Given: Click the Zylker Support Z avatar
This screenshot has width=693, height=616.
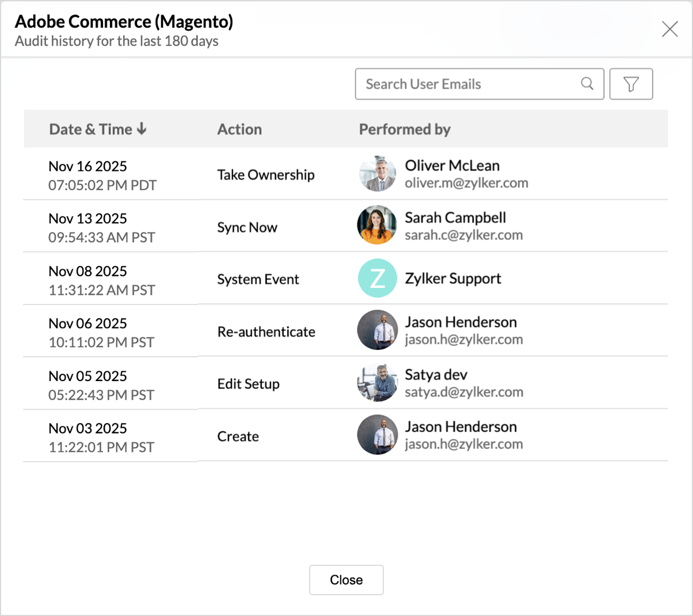Looking at the screenshot, I should click(378, 279).
